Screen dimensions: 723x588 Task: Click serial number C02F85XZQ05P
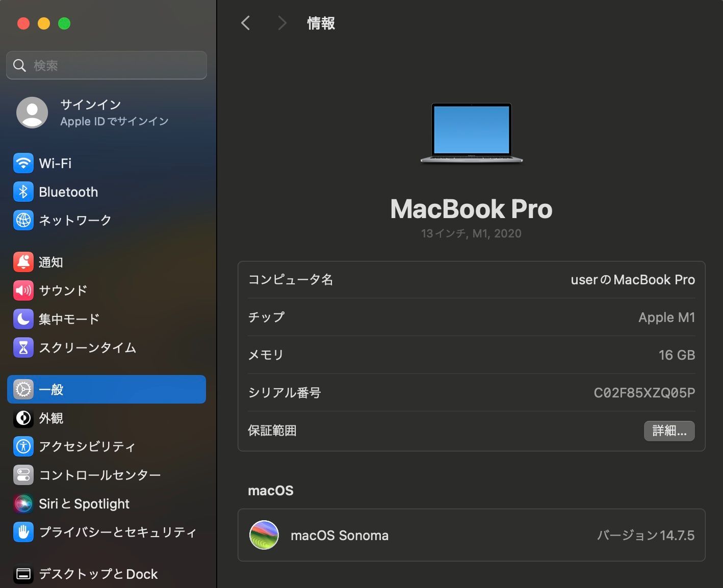pyautogui.click(x=644, y=393)
